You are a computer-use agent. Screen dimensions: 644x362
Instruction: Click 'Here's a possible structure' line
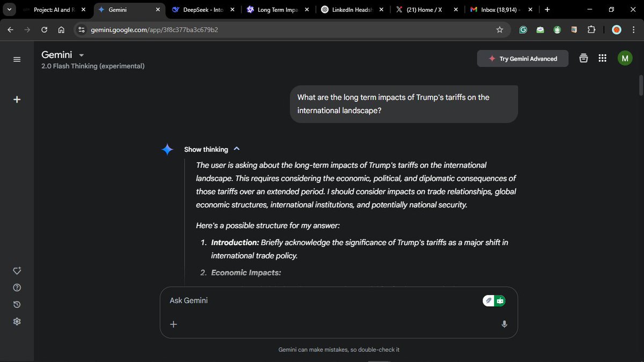pos(268,225)
